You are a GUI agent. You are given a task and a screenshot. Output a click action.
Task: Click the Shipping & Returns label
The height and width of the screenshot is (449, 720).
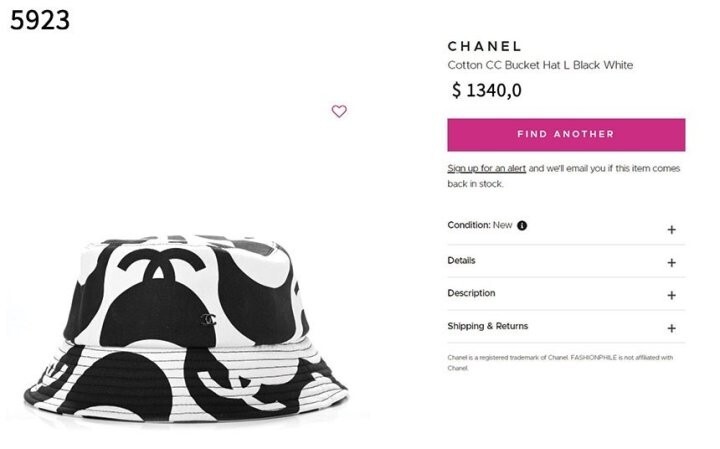488,326
